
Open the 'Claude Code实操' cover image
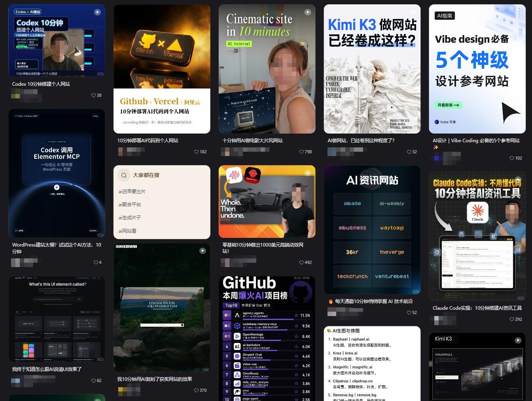[x=477, y=236]
